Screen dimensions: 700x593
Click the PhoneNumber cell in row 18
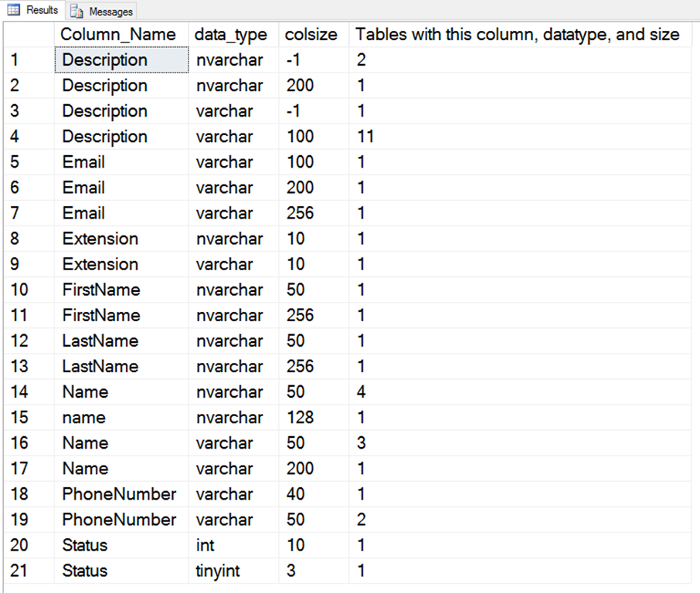pyautogui.click(x=121, y=494)
